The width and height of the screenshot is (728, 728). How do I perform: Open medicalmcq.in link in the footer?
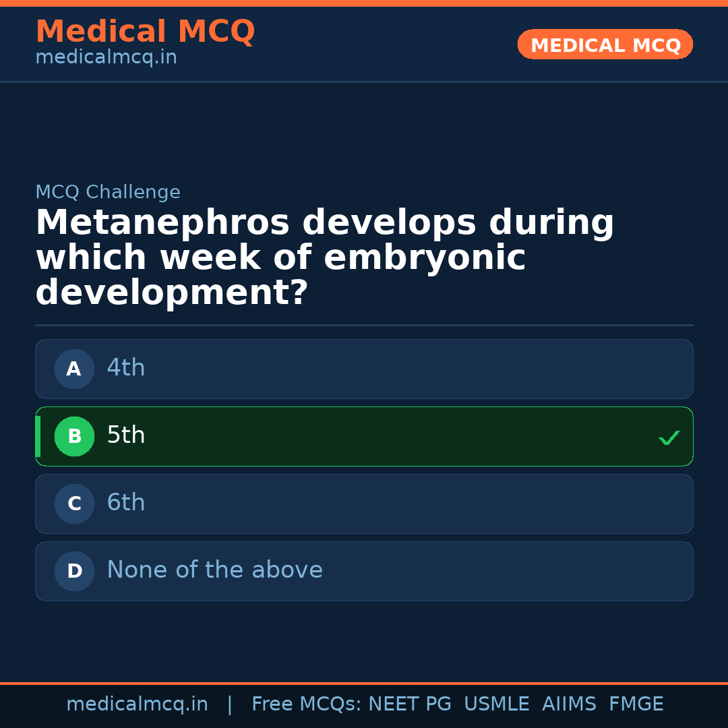(x=137, y=704)
